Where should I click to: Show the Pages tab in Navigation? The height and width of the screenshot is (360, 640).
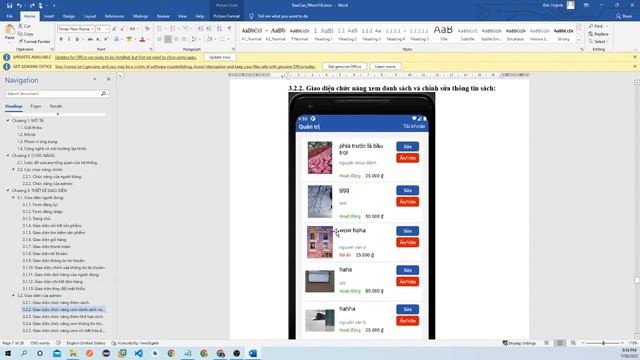click(x=36, y=106)
